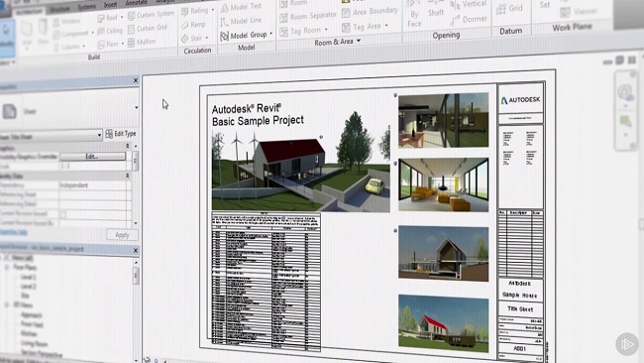Click the Pluralsight play logo button
644x363 pixels.
[627, 344]
